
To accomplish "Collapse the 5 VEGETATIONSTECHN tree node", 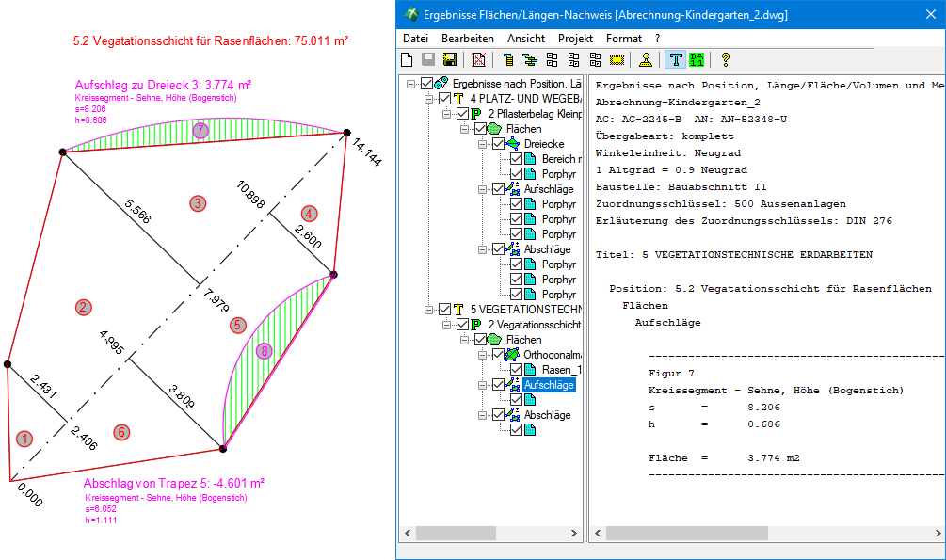I will (x=428, y=310).
